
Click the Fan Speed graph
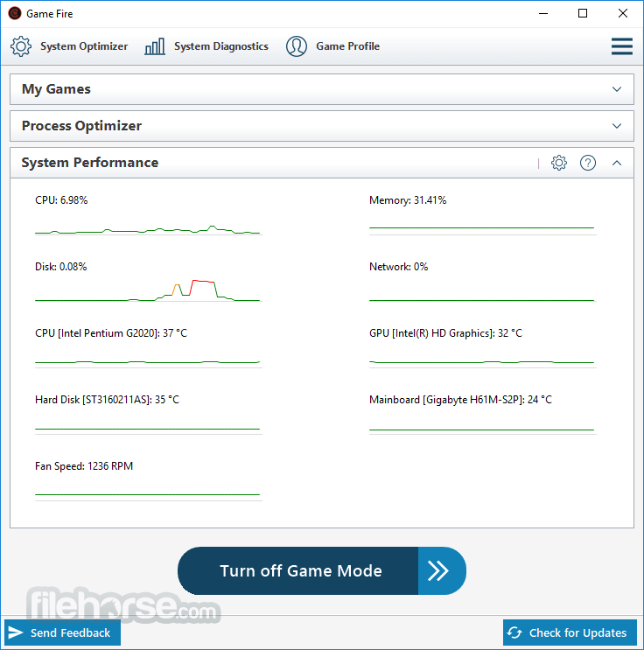pyautogui.click(x=149, y=497)
